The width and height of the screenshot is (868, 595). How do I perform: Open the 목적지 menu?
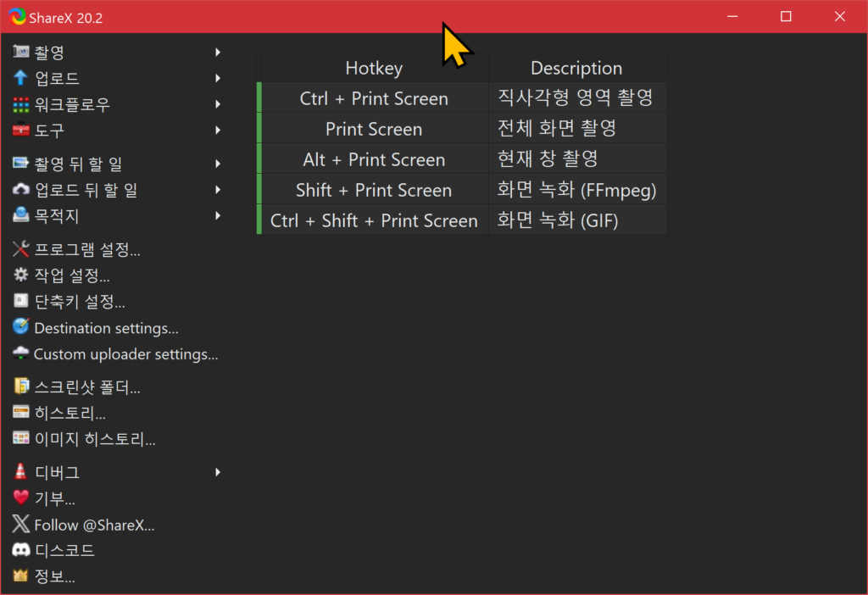click(116, 215)
